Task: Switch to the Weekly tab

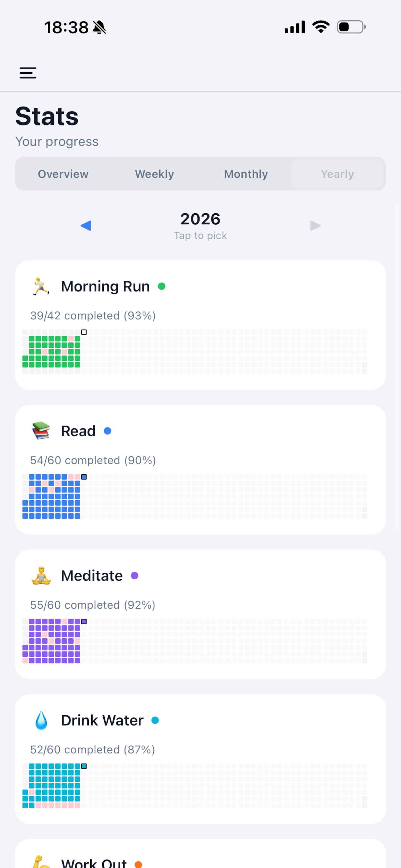Action: [154, 174]
